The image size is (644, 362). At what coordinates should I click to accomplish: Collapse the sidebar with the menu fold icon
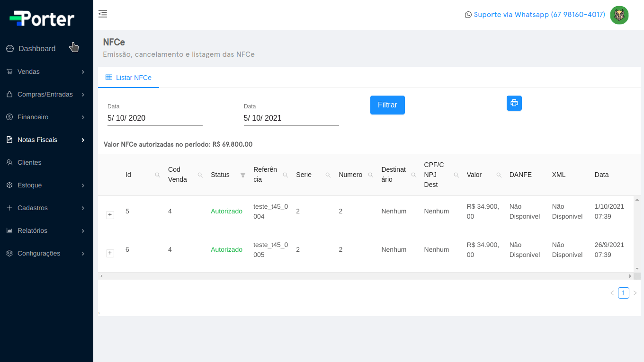pos(103,14)
